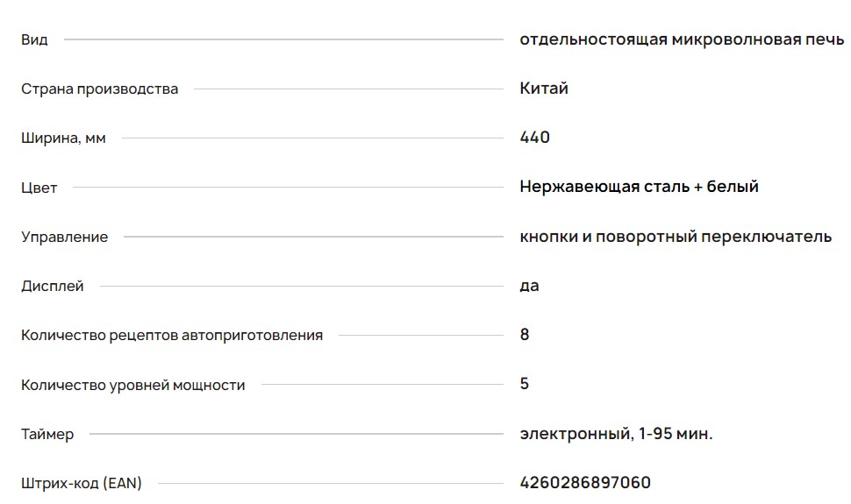Click the "Таймер" label
The width and height of the screenshot is (851, 504).
click(47, 434)
